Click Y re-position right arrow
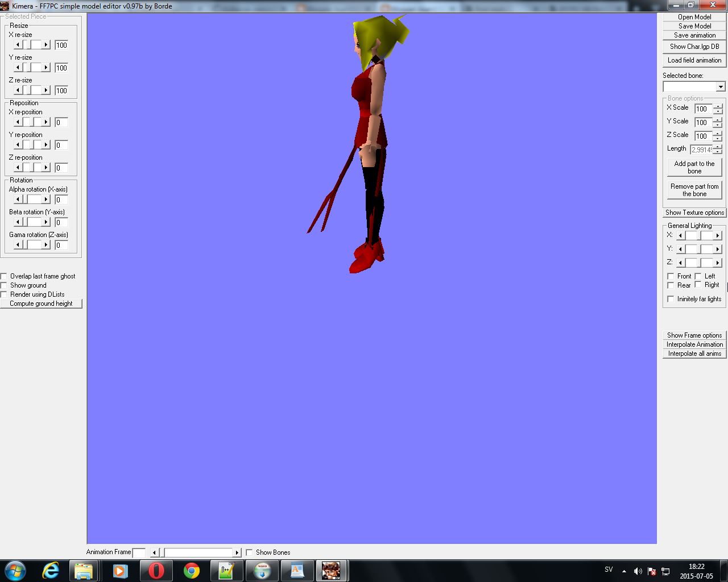Image resolution: width=728 pixels, height=582 pixels. (46, 144)
